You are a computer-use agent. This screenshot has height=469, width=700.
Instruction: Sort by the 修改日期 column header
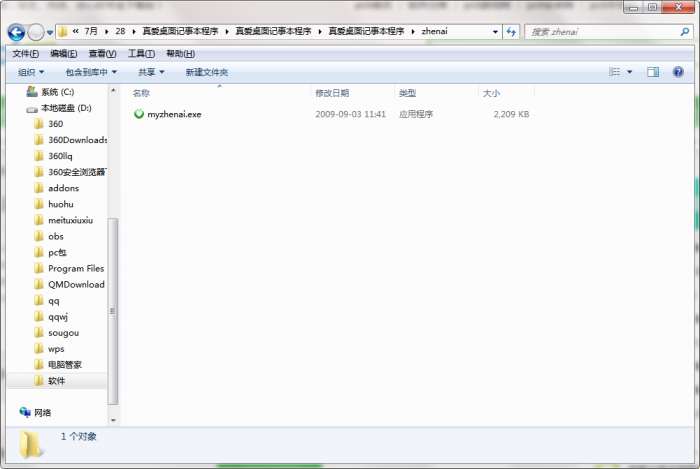(332, 93)
